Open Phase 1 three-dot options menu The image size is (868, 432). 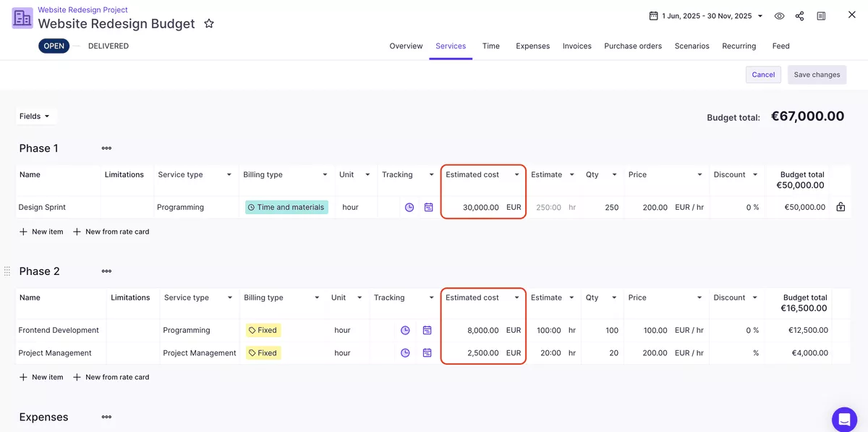106,148
